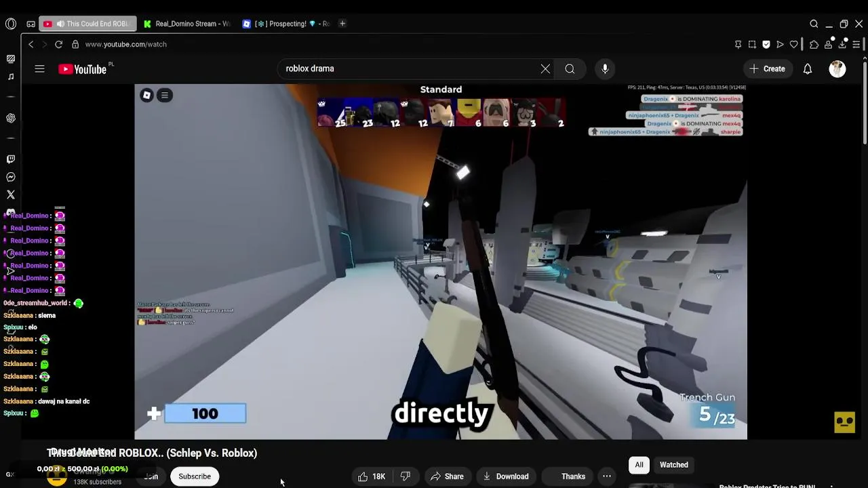Submit the YouTube search magnifier button

coord(570,68)
